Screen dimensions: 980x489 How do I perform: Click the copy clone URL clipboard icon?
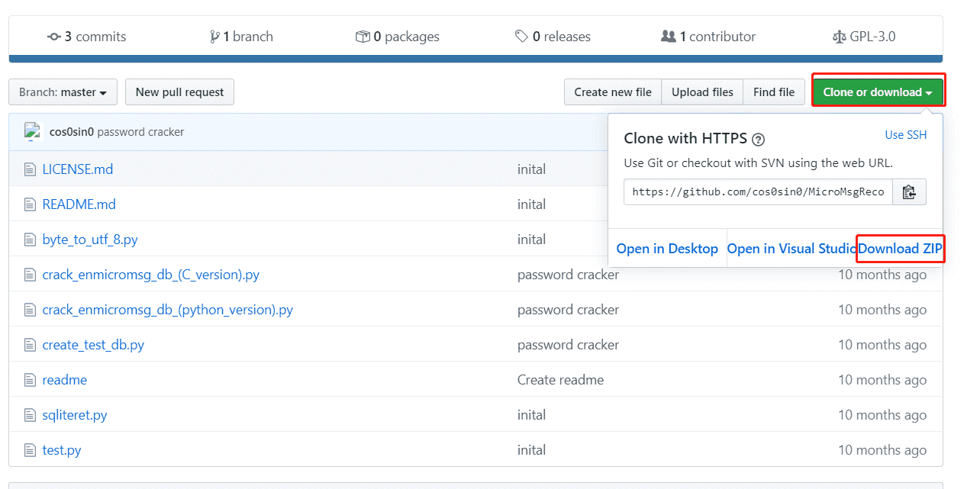point(908,192)
